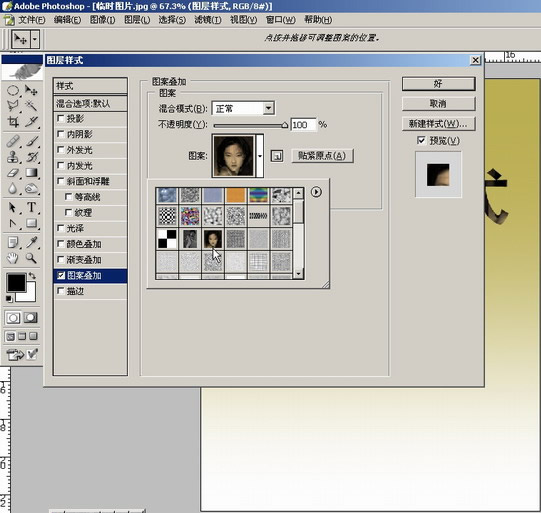Screen dimensions: 541x513
Task: Select the Crop tool
Action: [13, 121]
